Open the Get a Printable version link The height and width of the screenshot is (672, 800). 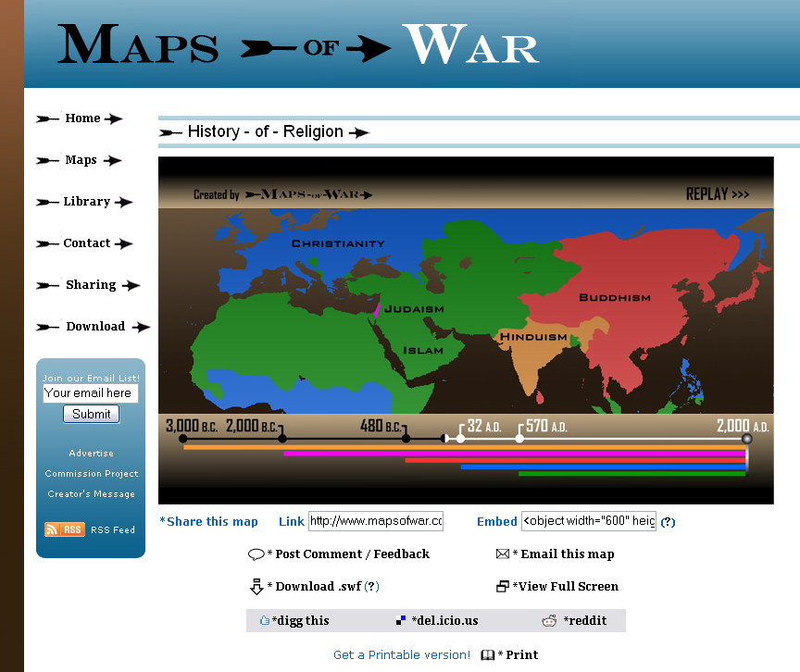click(401, 655)
